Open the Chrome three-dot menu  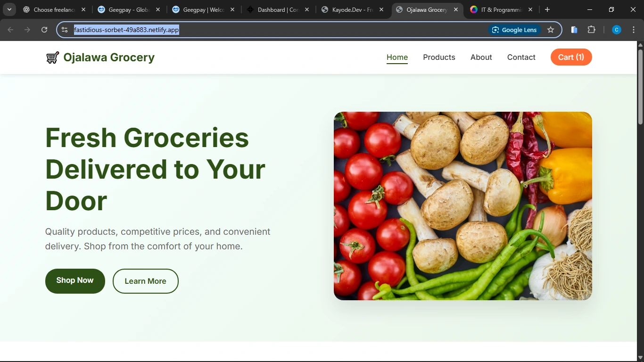[x=634, y=30]
